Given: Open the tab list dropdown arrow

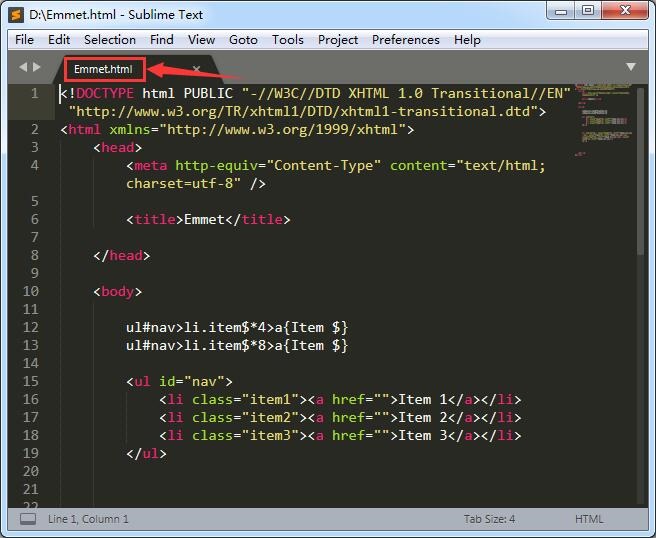Looking at the screenshot, I should coord(631,67).
